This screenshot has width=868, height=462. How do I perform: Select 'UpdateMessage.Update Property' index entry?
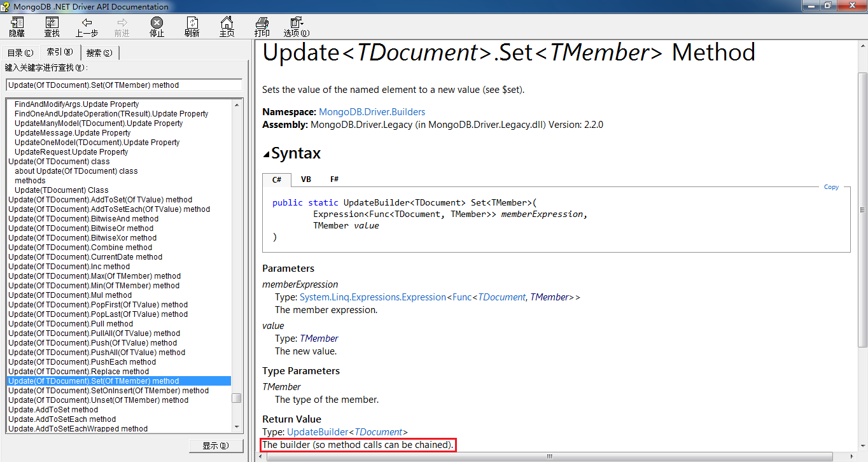[73, 133]
